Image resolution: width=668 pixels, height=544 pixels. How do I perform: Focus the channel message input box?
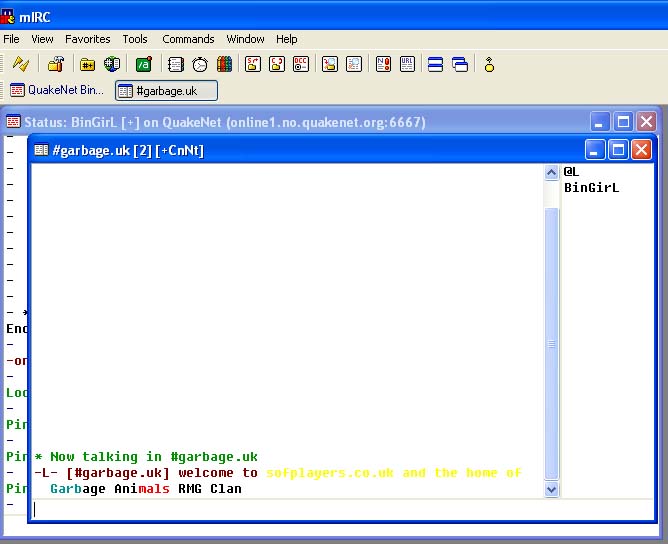[x=343, y=509]
